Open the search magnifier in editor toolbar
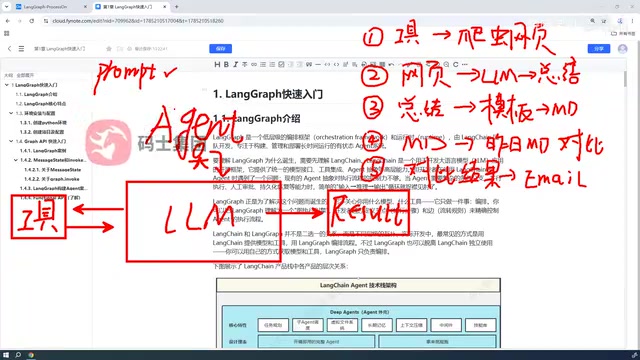The width and height of the screenshot is (640, 360). point(447,64)
